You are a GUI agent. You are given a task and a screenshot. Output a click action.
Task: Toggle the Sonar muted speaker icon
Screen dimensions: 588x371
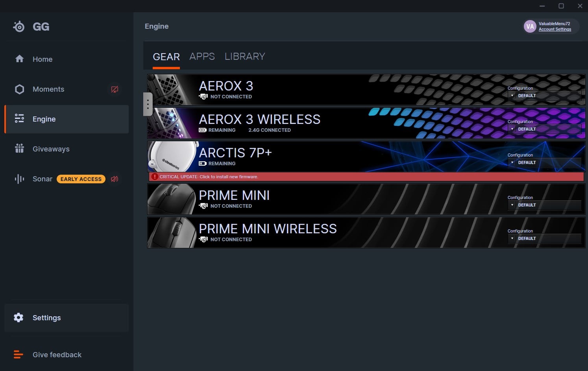tap(115, 179)
